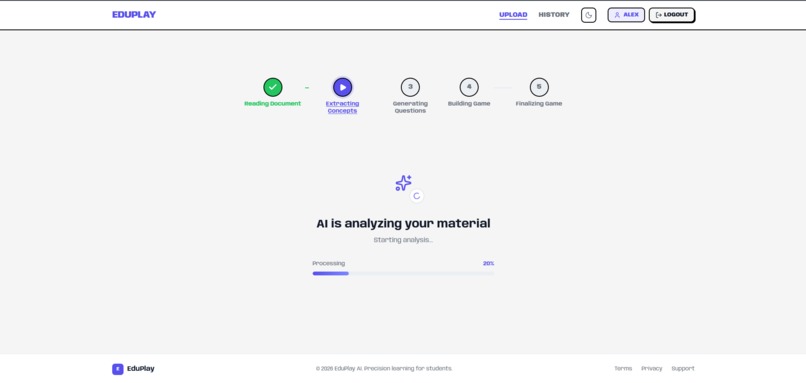Click the loading spinner badge
This screenshot has width=806, height=383.
pos(417,196)
